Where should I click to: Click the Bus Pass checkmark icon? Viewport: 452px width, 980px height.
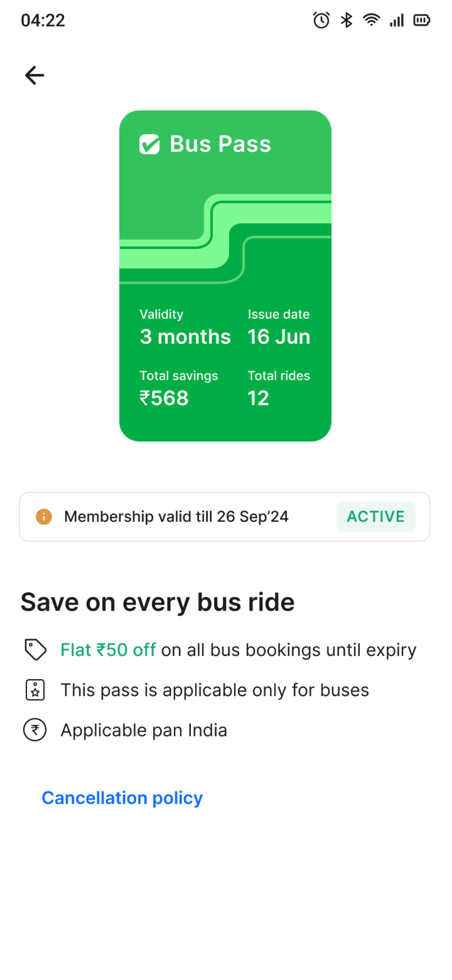(x=149, y=144)
